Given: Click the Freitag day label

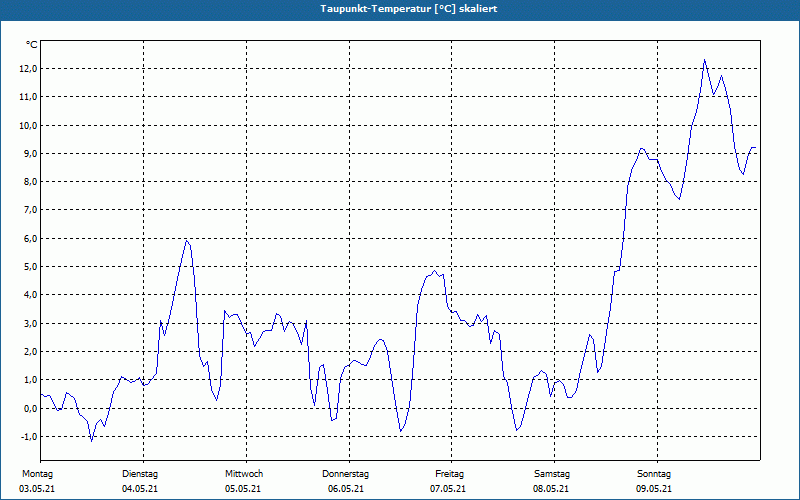Looking at the screenshot, I should tap(449, 474).
